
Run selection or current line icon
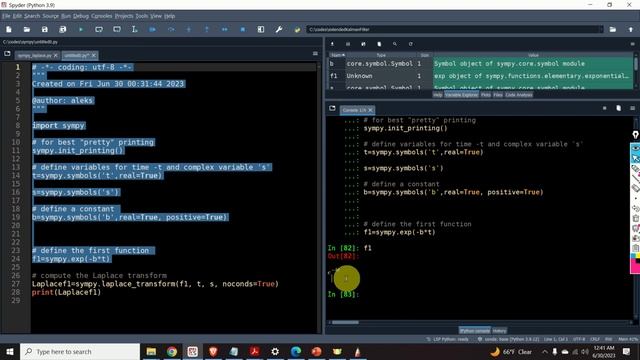click(x=134, y=29)
